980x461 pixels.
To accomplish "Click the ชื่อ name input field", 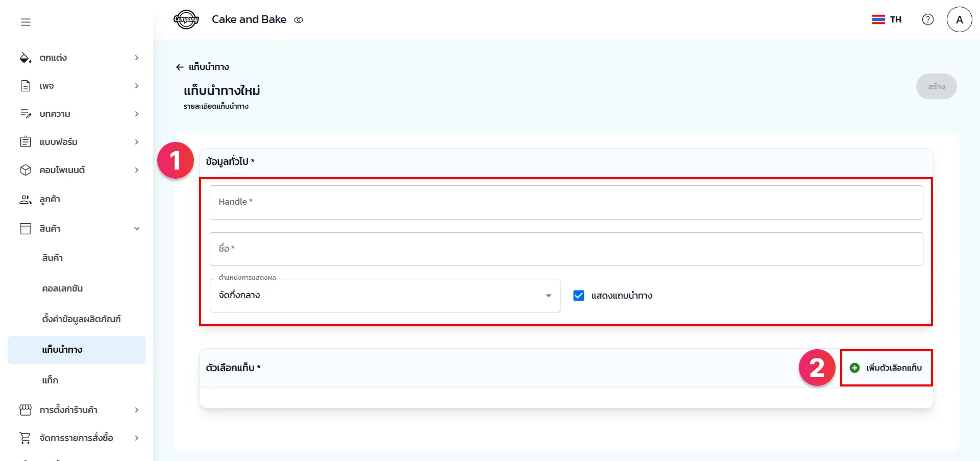I will 566,249.
